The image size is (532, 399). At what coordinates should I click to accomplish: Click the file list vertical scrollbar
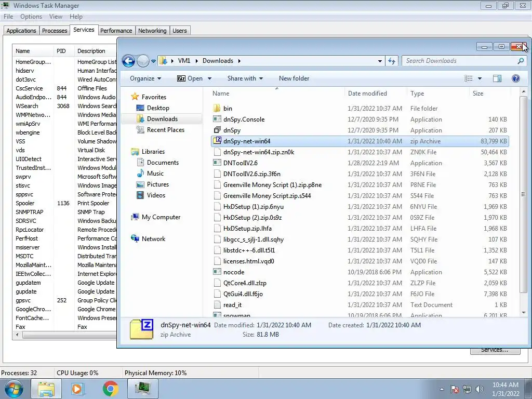pyautogui.click(x=523, y=194)
